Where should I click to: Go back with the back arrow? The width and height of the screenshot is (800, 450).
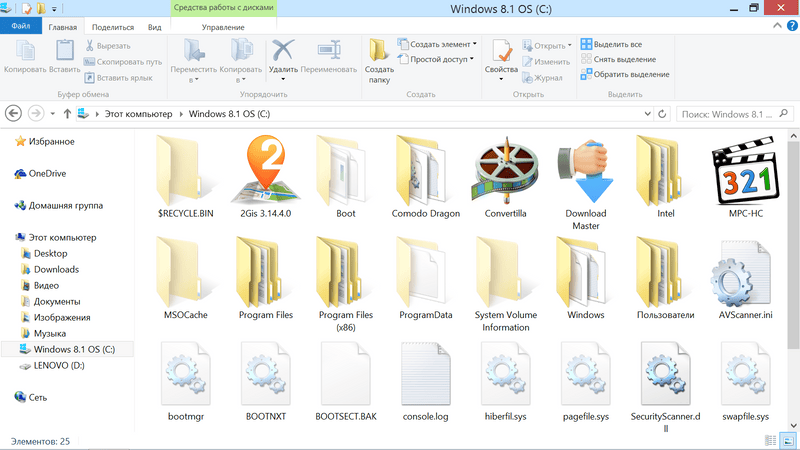pos(13,113)
